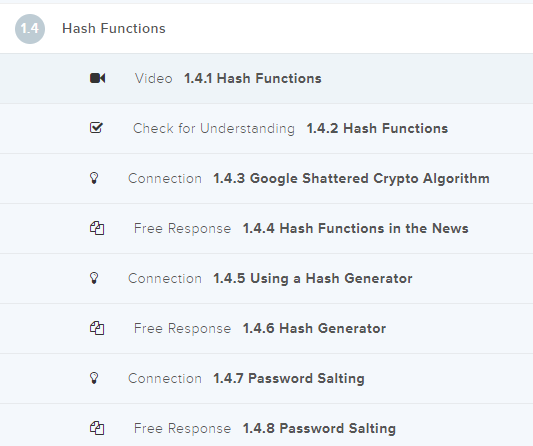Click the checkmark icon beside 1.4.2

point(96,127)
